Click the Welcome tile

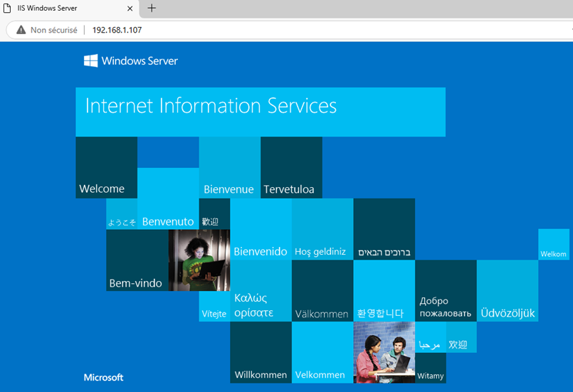pos(106,168)
